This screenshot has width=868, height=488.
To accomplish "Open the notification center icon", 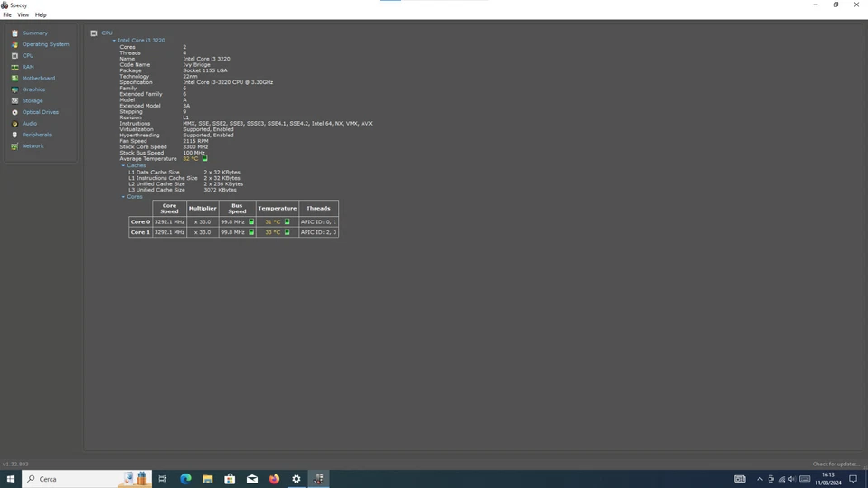I will click(853, 479).
